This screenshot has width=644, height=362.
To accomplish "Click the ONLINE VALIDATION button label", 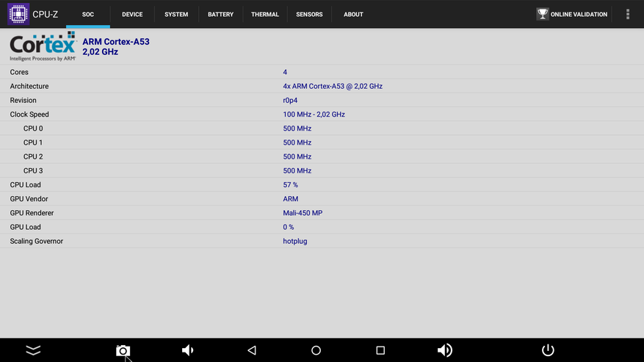I will click(x=579, y=15).
